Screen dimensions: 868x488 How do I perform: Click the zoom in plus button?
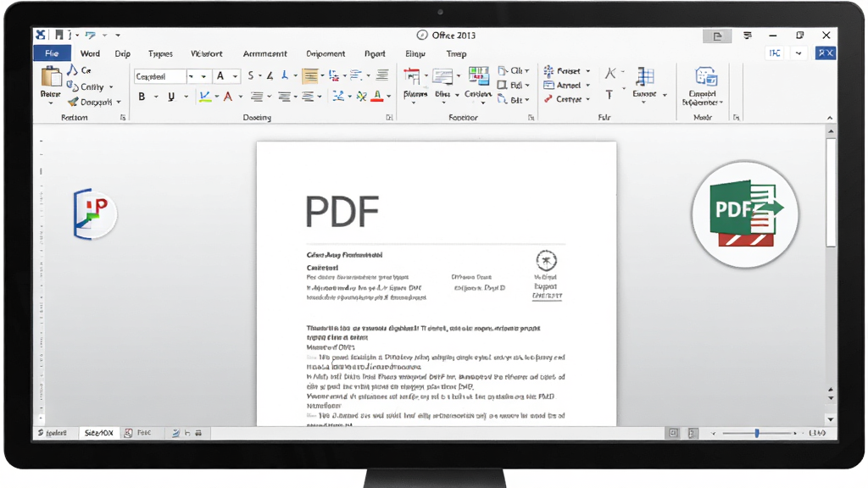coord(795,433)
